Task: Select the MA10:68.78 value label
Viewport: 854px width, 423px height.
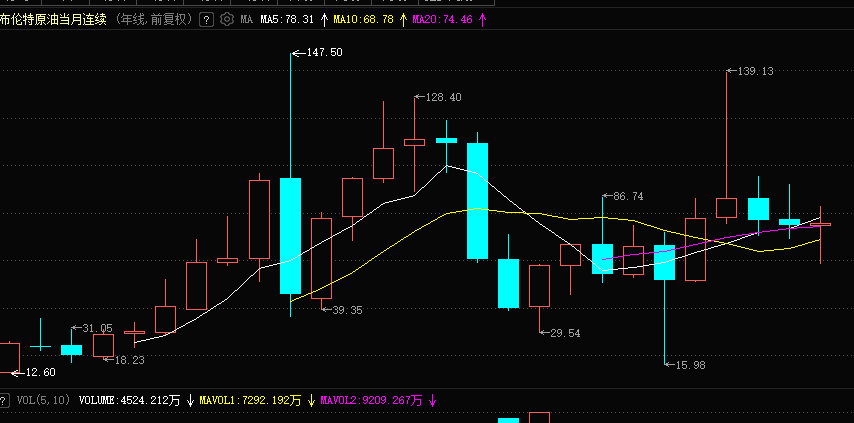Action: pyautogui.click(x=363, y=19)
